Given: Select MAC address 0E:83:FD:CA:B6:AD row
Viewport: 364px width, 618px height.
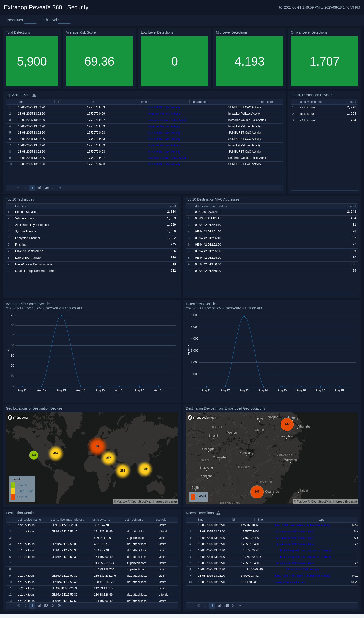Looking at the screenshot, I should tap(272, 219).
